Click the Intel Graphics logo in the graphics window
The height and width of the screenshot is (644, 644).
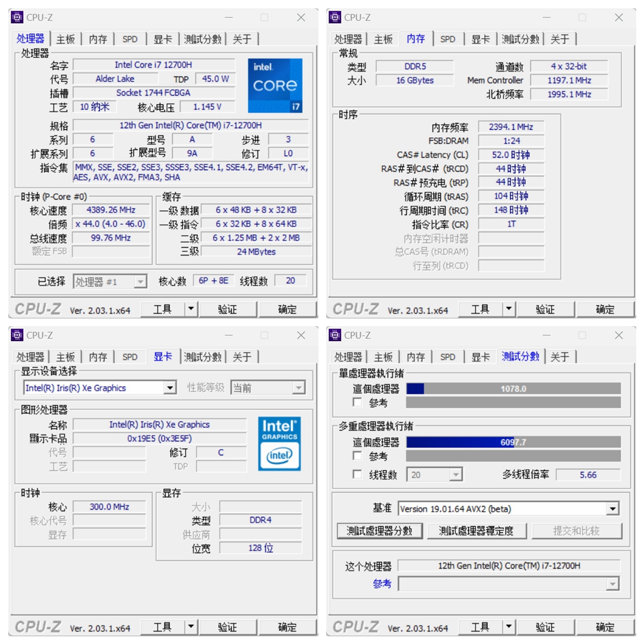278,428
